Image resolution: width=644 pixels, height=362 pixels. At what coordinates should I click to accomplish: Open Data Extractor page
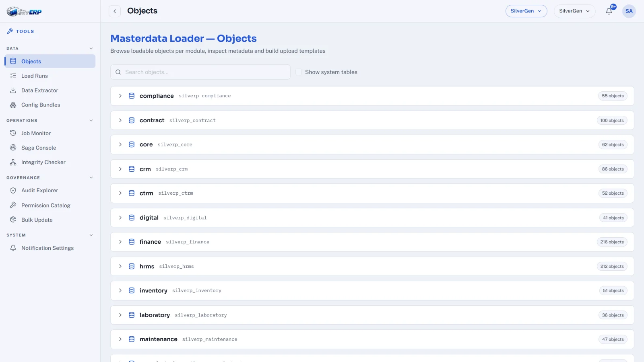pyautogui.click(x=50, y=90)
